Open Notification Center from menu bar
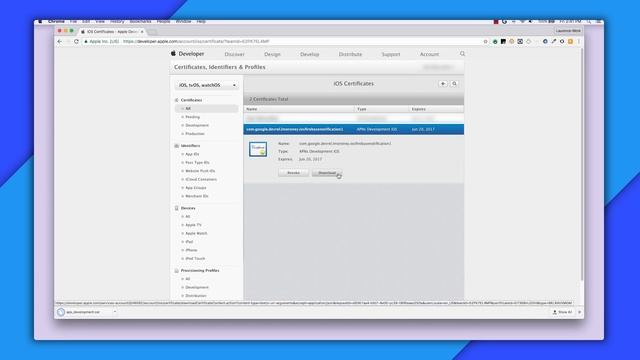This screenshot has width=640, height=360. click(x=598, y=21)
